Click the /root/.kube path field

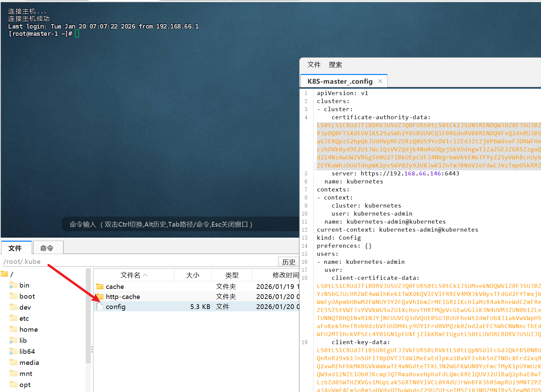[134, 261]
